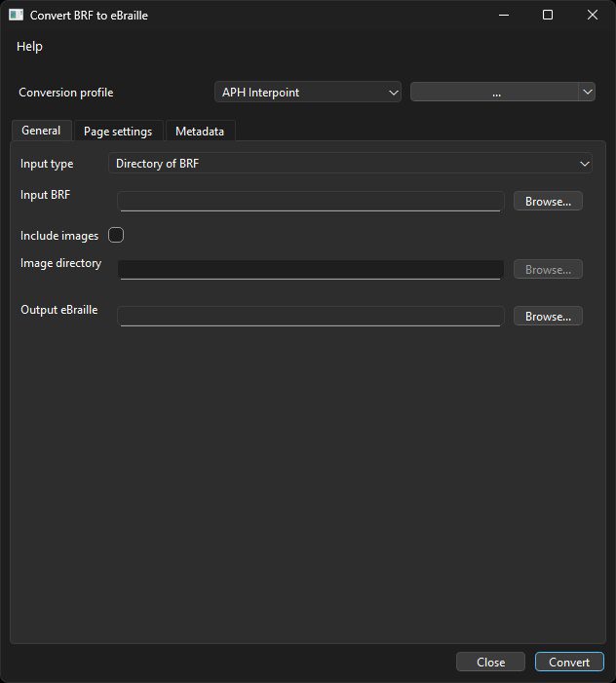Open the Help menu

point(29,47)
